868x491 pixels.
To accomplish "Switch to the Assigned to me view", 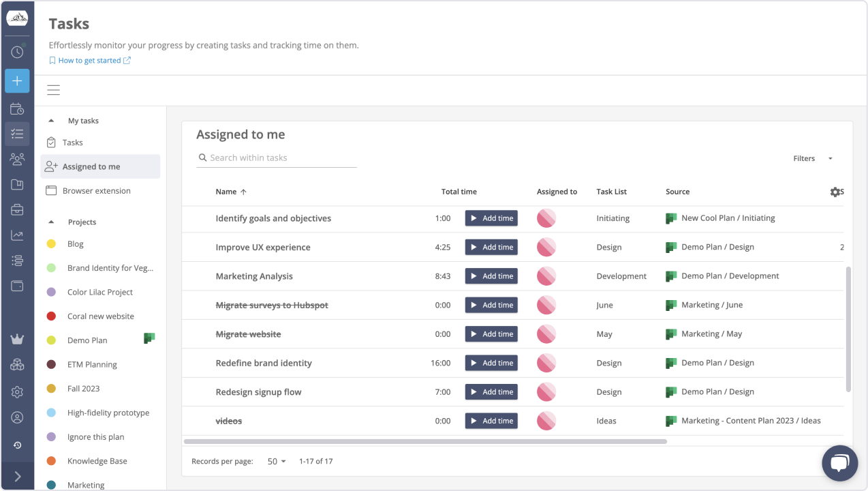I will pyautogui.click(x=91, y=166).
